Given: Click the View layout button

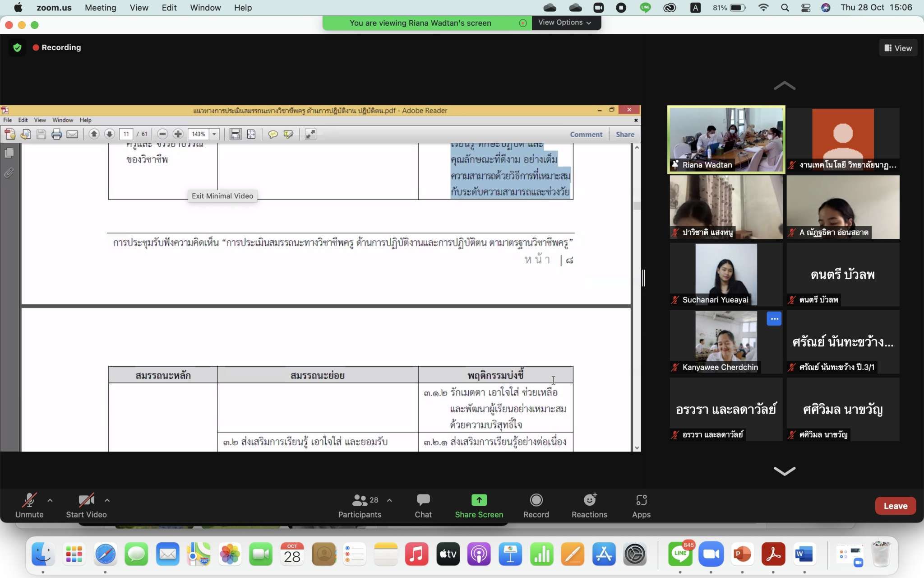Looking at the screenshot, I should tap(898, 48).
